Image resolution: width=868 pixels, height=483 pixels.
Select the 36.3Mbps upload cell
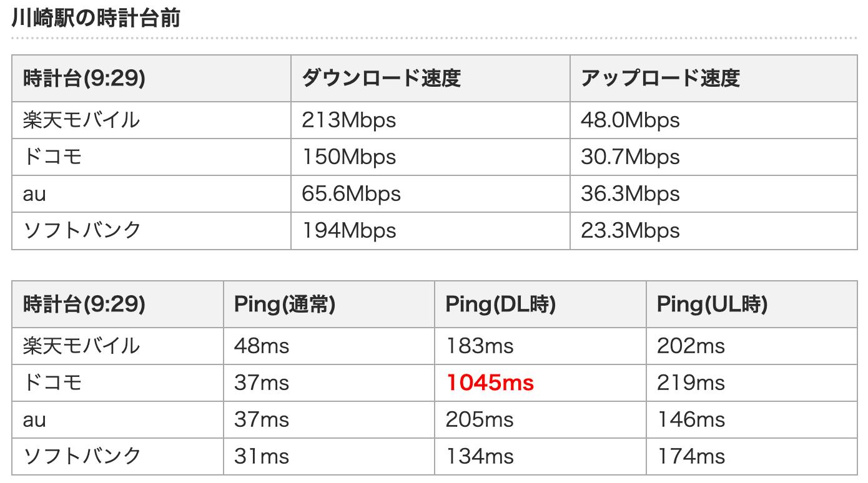(630, 193)
